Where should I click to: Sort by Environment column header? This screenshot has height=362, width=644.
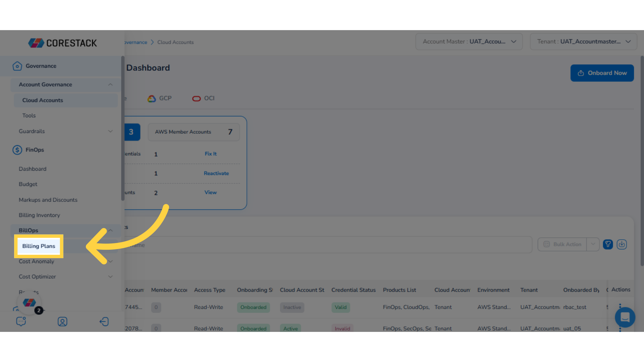pyautogui.click(x=493, y=290)
